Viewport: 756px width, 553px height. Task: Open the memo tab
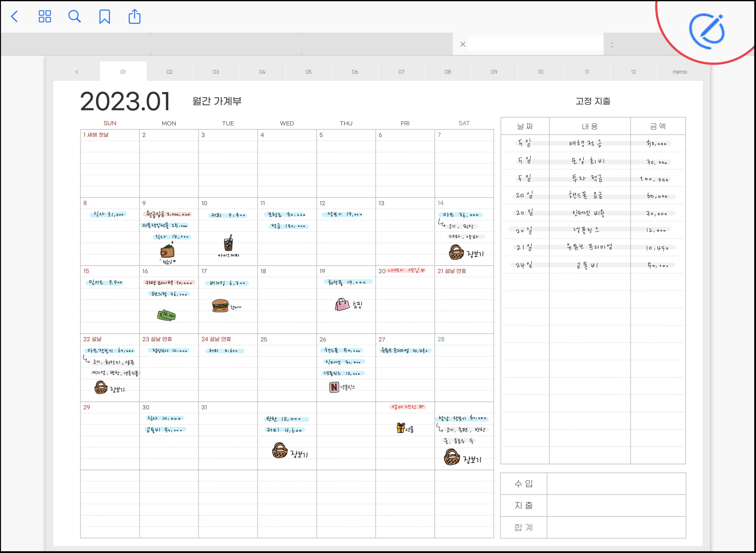coord(680,72)
